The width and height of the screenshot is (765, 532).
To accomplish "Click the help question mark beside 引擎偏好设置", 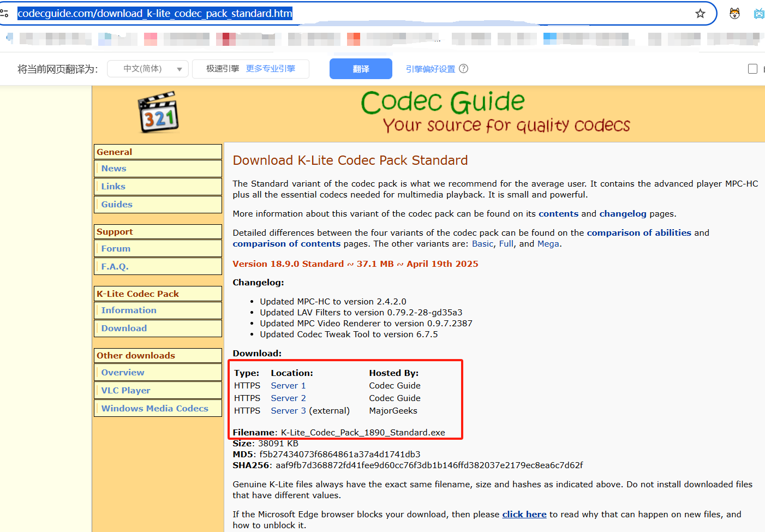I will click(464, 69).
